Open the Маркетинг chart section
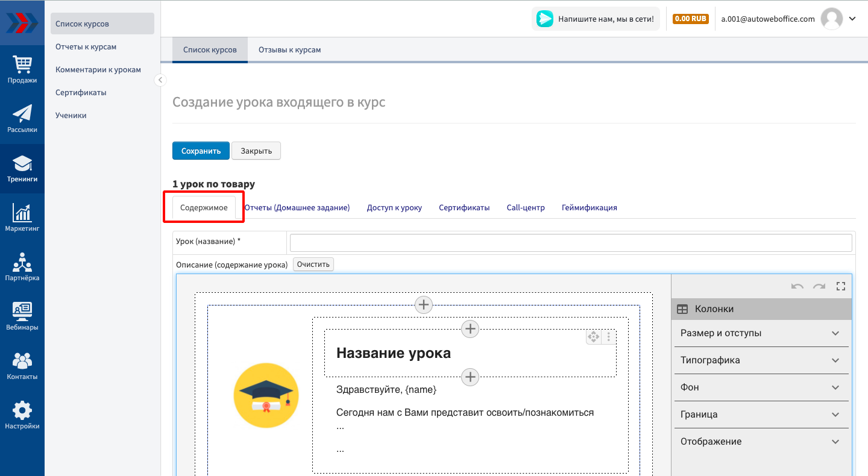 click(22, 218)
